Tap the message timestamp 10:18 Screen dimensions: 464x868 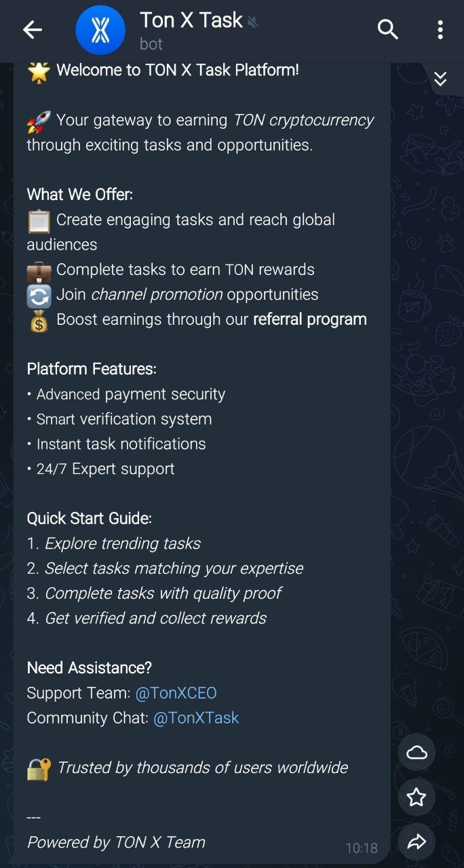[x=362, y=848]
